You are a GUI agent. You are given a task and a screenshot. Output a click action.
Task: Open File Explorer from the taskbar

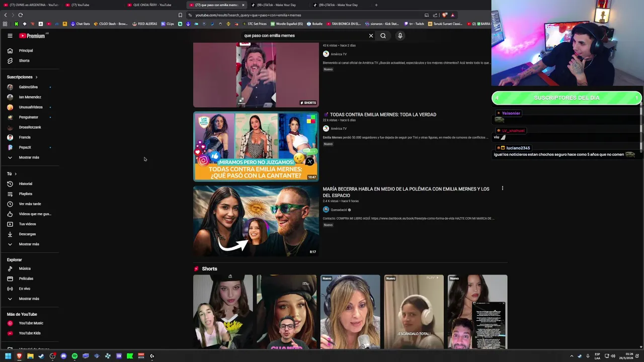click(x=30, y=356)
